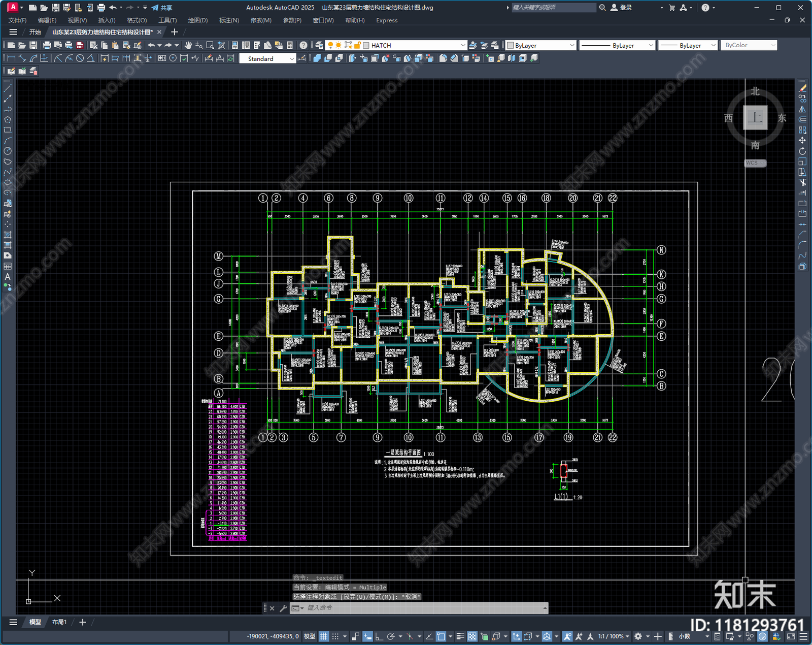Toggle polar tracking in status bar
The width and height of the screenshot is (812, 645).
(x=391, y=636)
